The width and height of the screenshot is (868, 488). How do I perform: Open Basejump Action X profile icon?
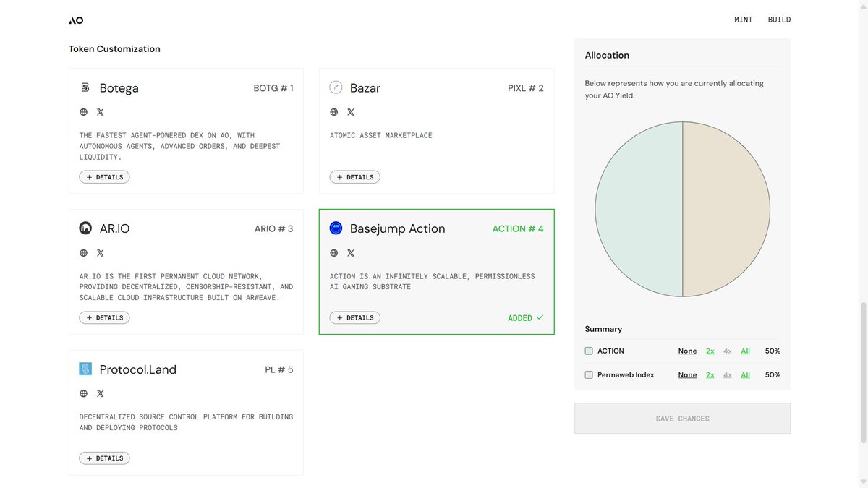pos(351,253)
